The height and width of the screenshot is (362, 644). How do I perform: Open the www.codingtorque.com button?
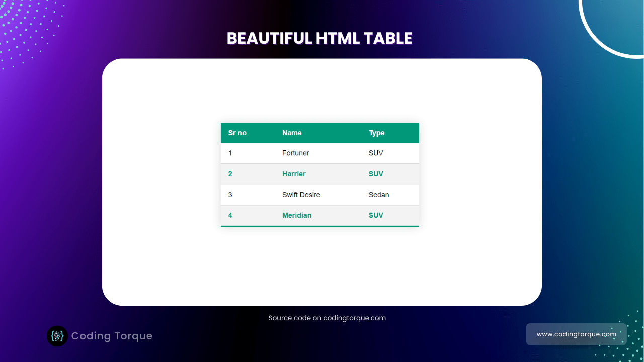(577, 334)
